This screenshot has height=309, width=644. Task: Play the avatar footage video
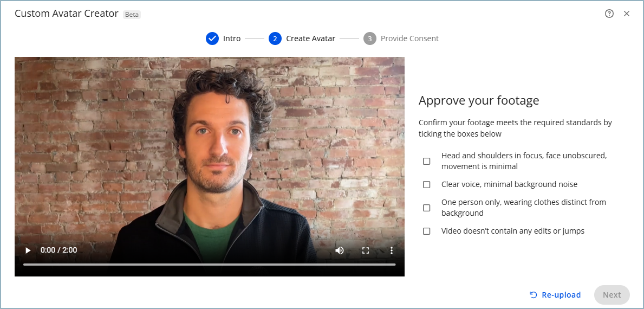click(x=28, y=250)
